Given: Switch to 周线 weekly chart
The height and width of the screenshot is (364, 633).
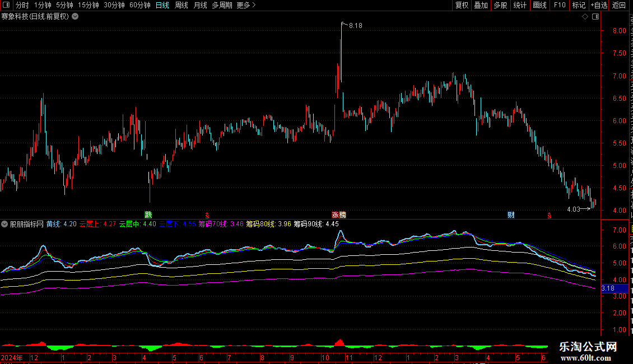Looking at the screenshot, I should pyautogui.click(x=181, y=5).
